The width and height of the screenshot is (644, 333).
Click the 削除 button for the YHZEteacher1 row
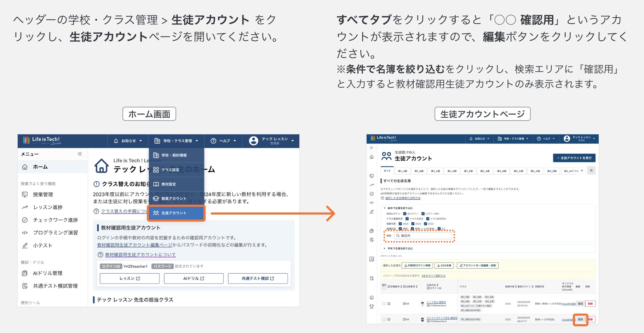(590, 304)
